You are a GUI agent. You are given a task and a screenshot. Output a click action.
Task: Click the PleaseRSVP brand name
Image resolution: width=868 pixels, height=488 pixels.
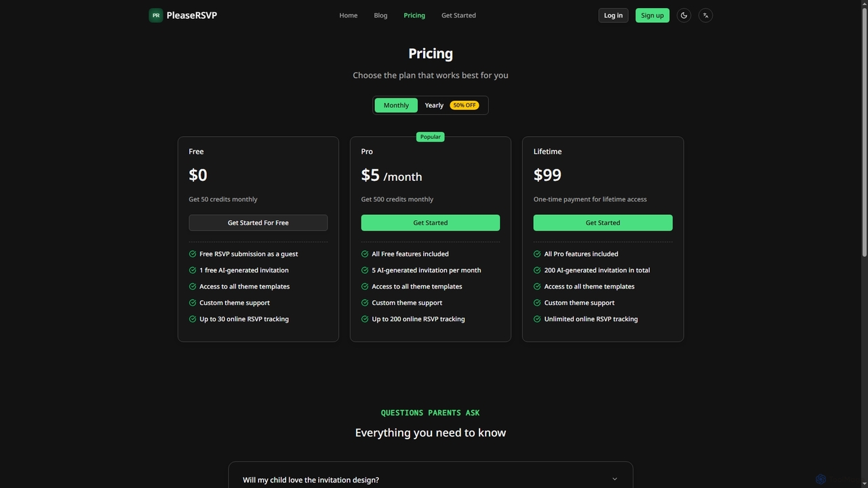click(x=192, y=15)
